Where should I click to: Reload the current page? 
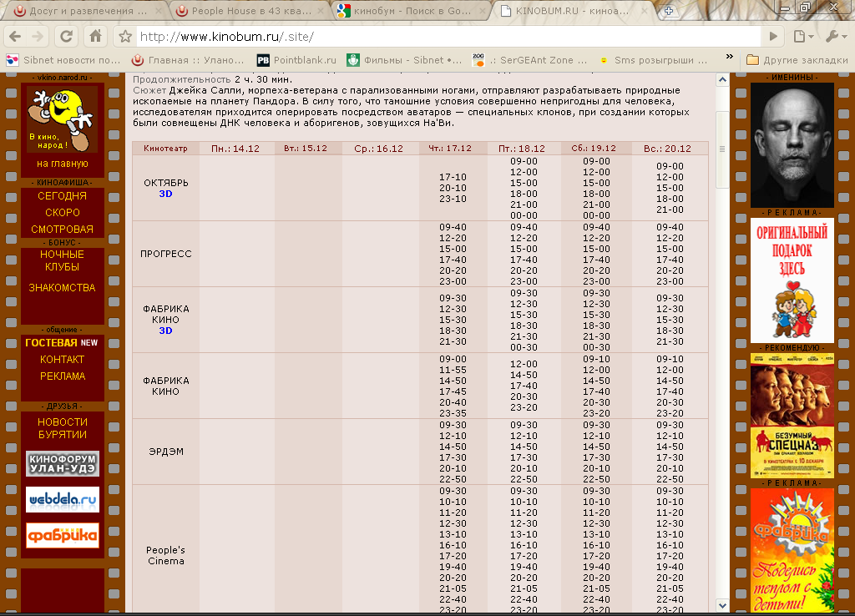coord(68,37)
